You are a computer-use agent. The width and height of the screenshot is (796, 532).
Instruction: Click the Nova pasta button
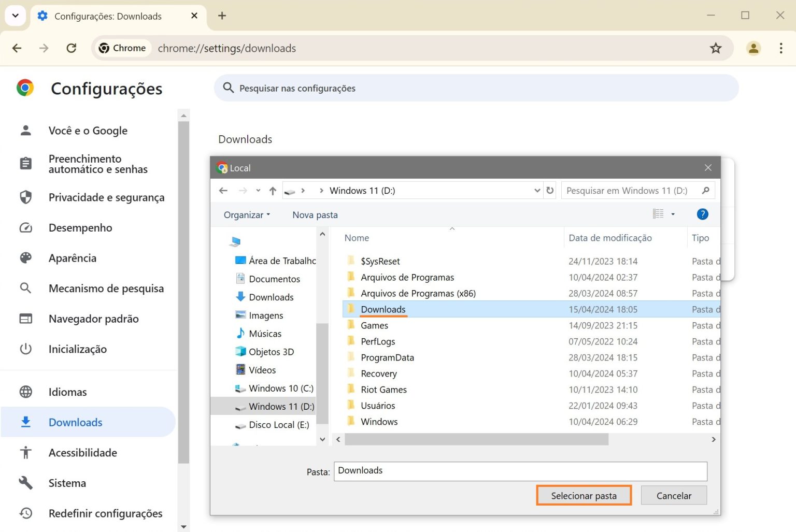[315, 214]
